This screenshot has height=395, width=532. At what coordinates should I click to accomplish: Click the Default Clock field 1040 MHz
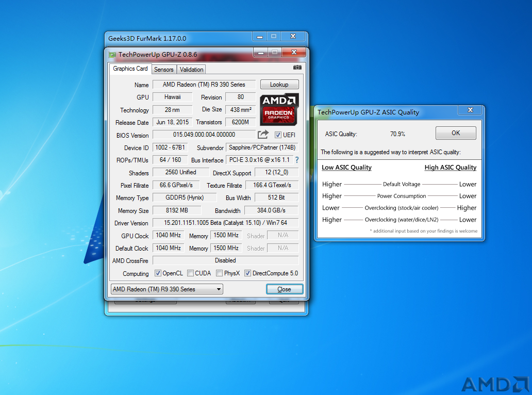point(168,248)
